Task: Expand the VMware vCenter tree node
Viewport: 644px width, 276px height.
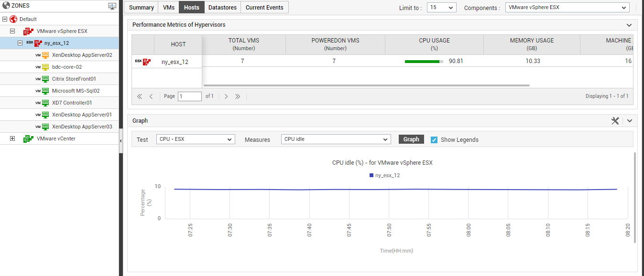Action: [x=12, y=138]
